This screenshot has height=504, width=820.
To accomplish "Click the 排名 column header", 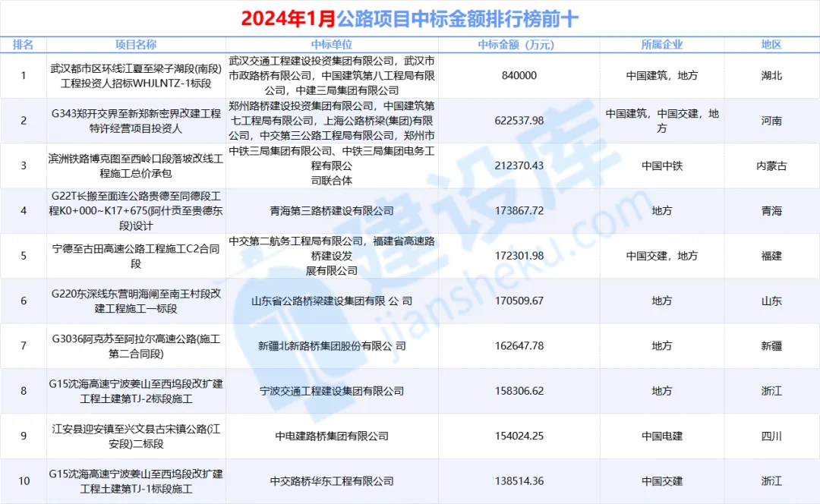I will pyautogui.click(x=24, y=44).
